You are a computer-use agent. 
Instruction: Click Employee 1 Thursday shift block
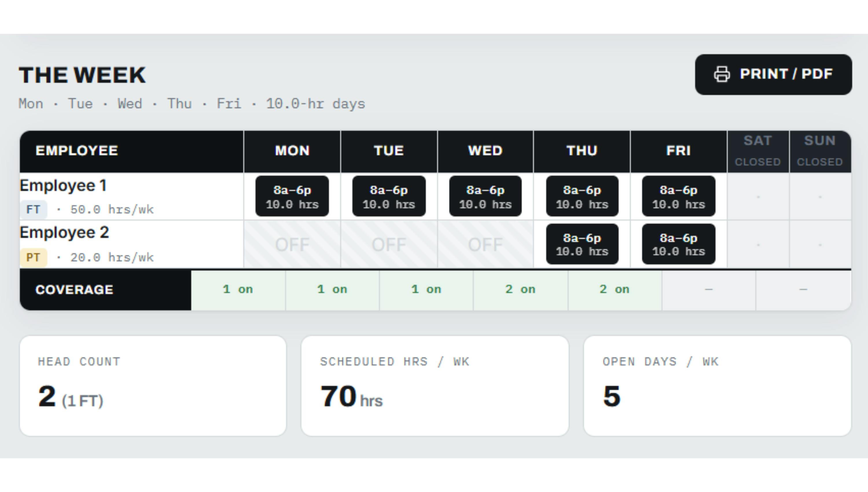(582, 196)
